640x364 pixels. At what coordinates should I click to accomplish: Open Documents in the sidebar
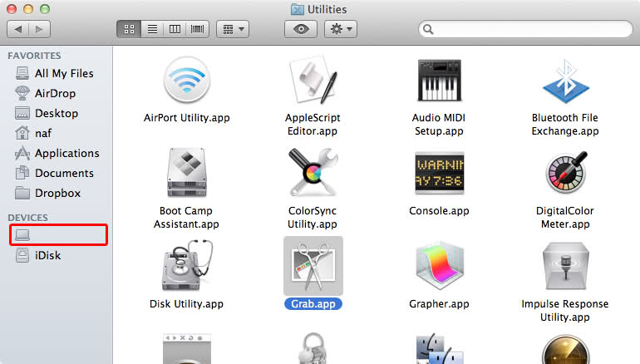pyautogui.click(x=54, y=174)
